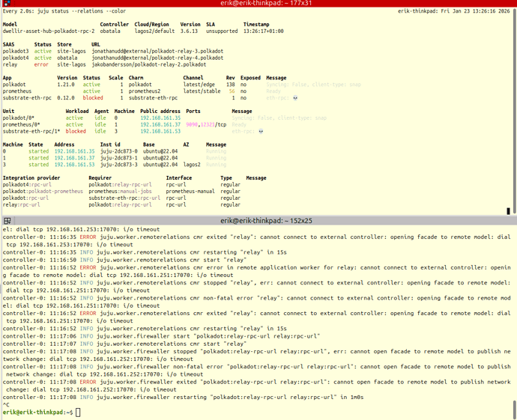Click the provider 'polkadot4:rpc-url'
This screenshot has height=420, width=517.
27,184
